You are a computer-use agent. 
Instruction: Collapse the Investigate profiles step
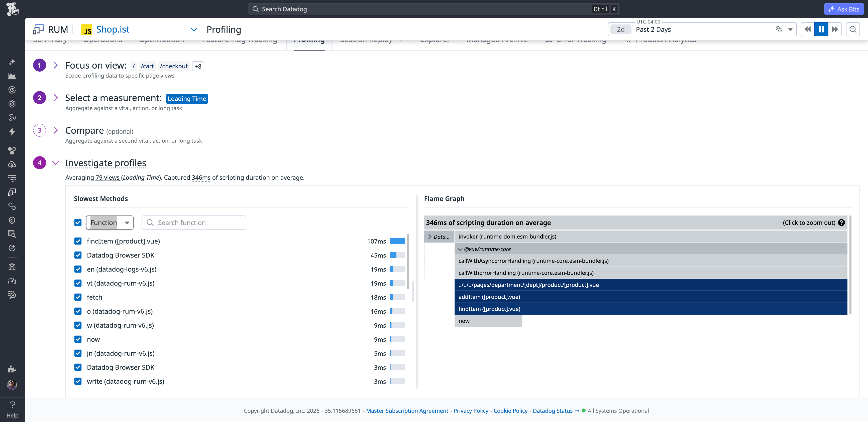tap(56, 163)
